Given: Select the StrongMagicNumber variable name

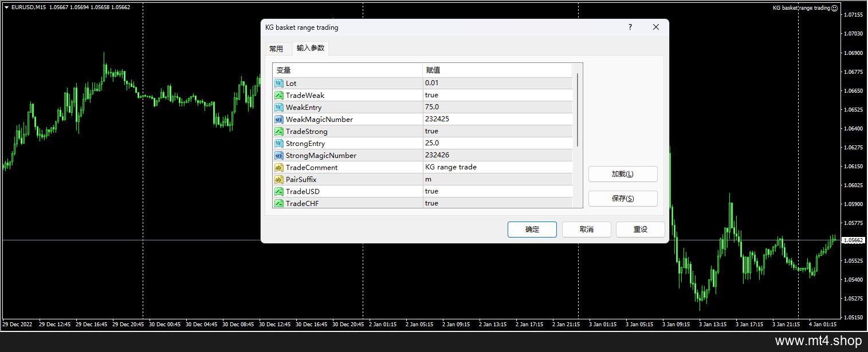Looking at the screenshot, I should (321, 156).
